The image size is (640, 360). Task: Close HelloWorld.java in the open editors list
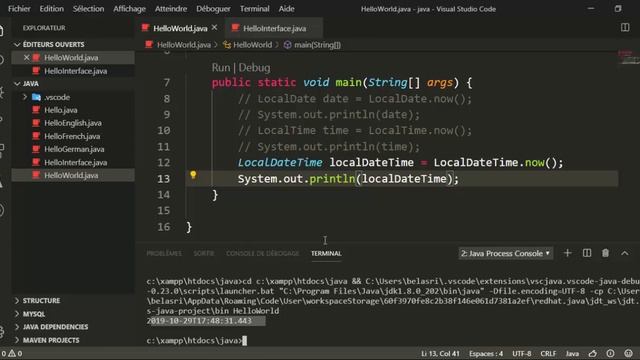(27, 58)
